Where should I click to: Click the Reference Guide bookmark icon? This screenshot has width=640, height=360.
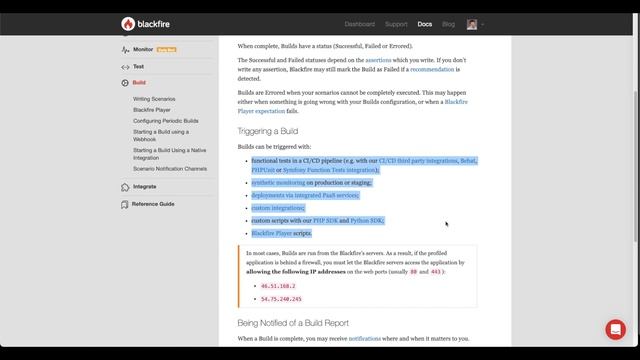point(124,204)
